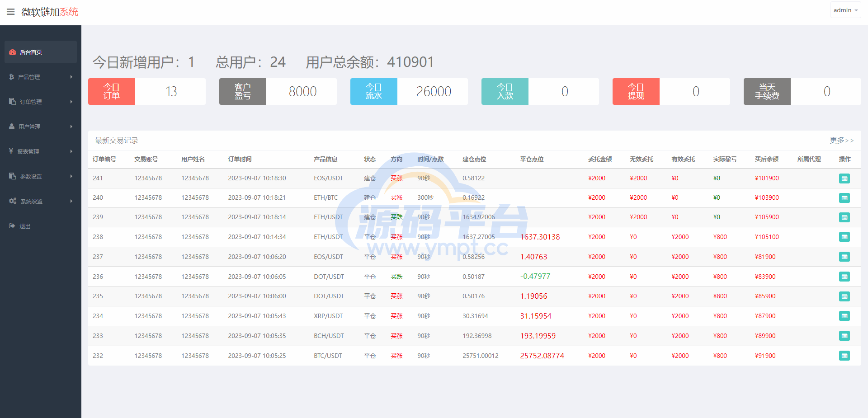Click the 微软链加系统 title link

coord(50,12)
